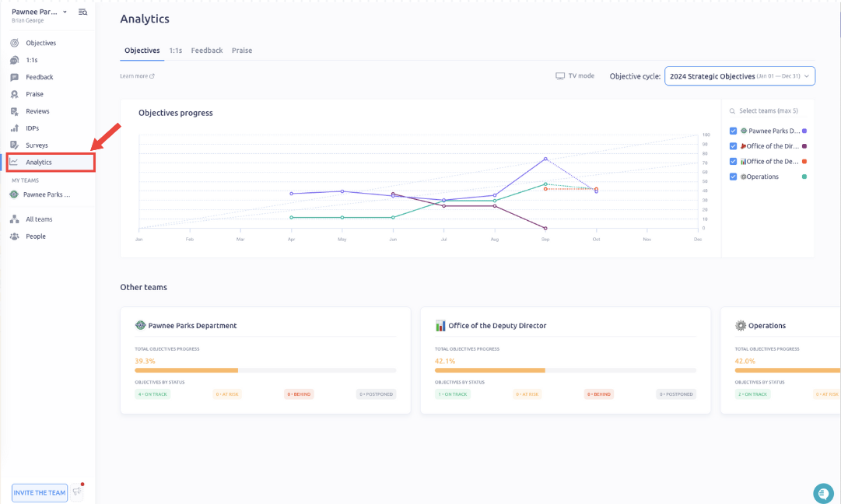Viewport: 841px width, 504px height.
Task: Toggle the Operations team checkbox
Action: click(x=733, y=177)
